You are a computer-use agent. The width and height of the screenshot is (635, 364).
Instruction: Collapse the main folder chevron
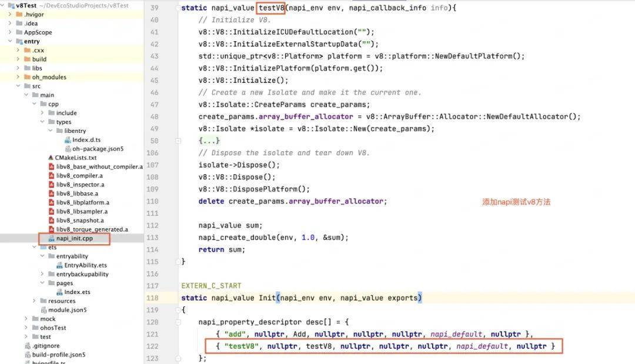point(26,95)
